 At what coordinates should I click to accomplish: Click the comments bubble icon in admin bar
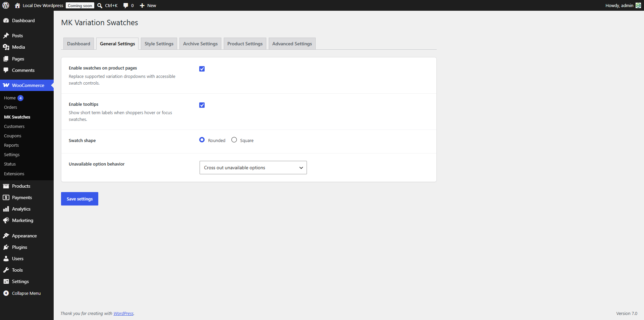[126, 5]
